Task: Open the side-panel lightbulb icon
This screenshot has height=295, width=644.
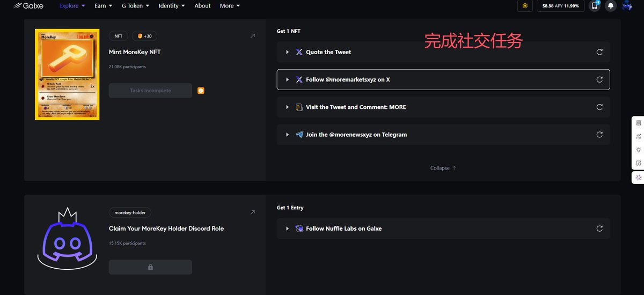Action: [639, 150]
